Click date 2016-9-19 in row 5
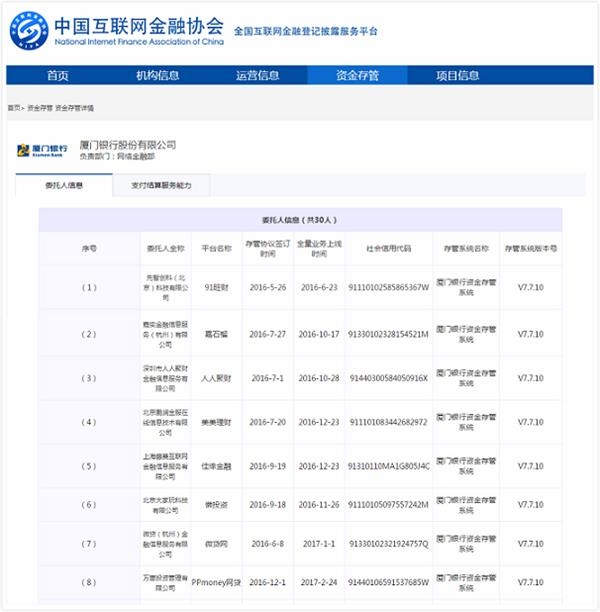This screenshot has height=612, width=600. point(268,466)
